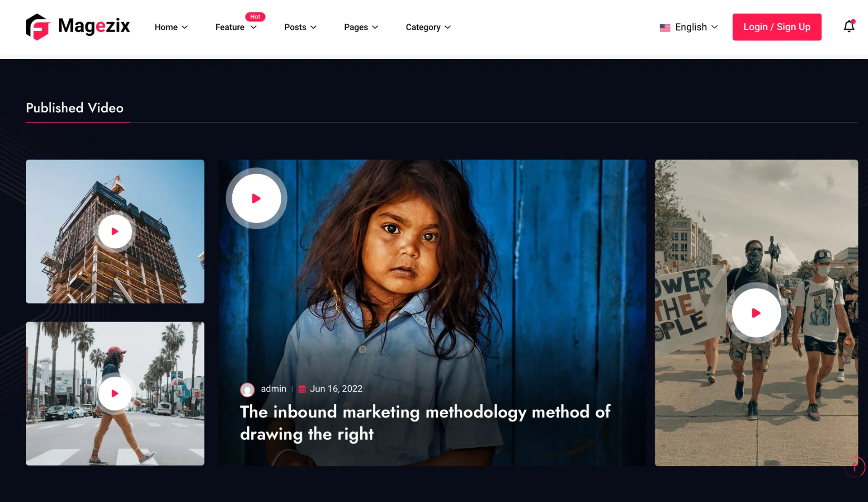This screenshot has width=868, height=502.
Task: Click the admin author avatar
Action: coord(247,389)
